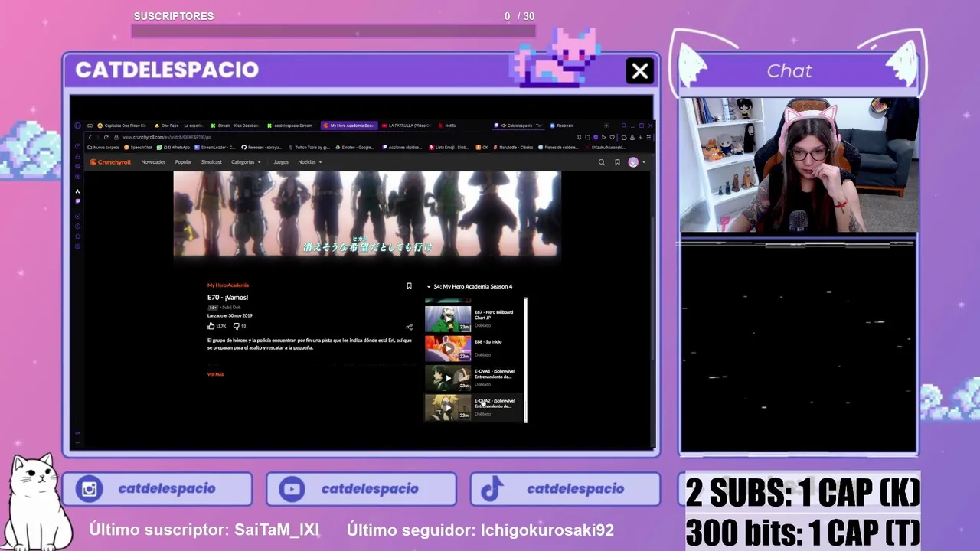Open the Juegos menu item
Image resolution: width=980 pixels, height=551 pixels.
pos(281,162)
